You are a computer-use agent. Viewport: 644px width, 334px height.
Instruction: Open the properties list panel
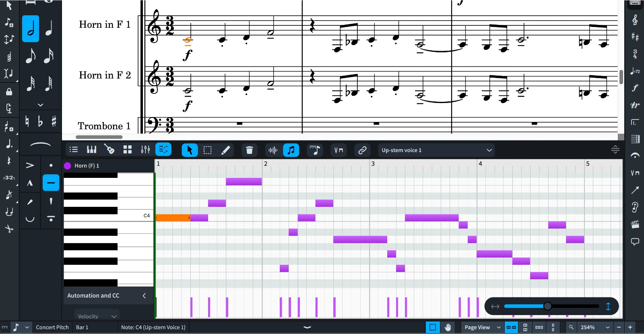pos(73,150)
